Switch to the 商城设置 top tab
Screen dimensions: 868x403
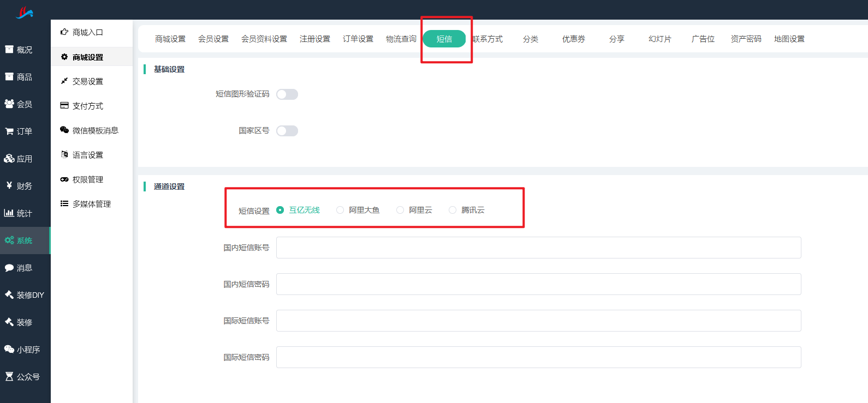(x=170, y=39)
